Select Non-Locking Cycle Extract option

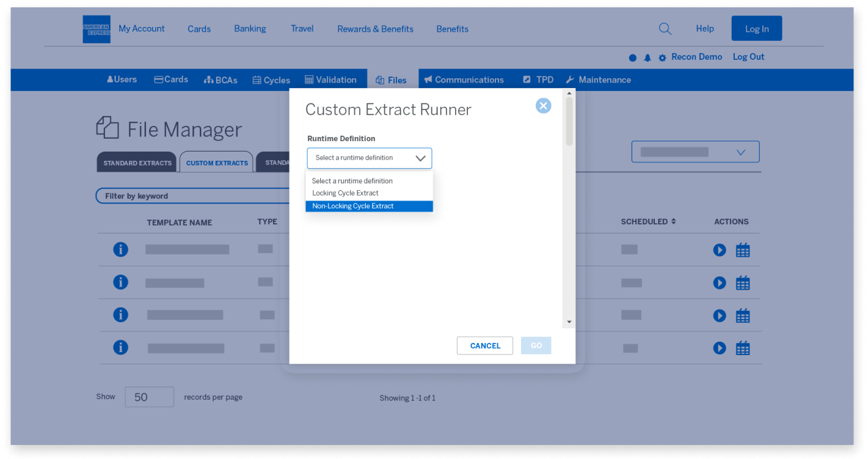pyautogui.click(x=352, y=206)
